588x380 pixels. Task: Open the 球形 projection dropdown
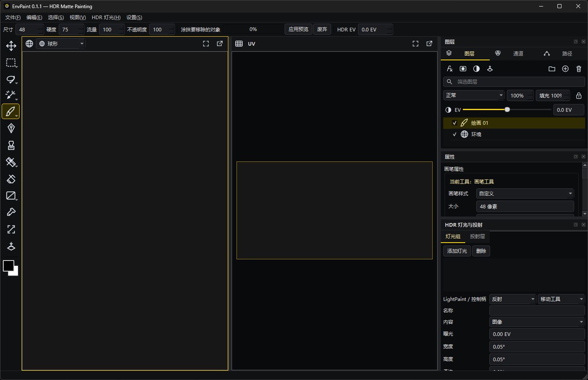61,44
